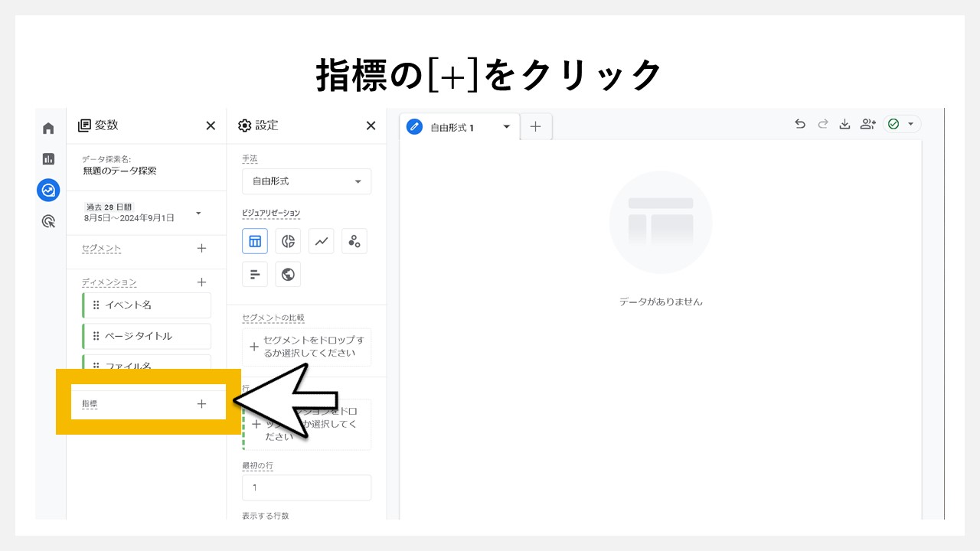Image resolution: width=980 pixels, height=551 pixels.
Task: Select the Home icon in the left sidebar
Action: click(48, 128)
